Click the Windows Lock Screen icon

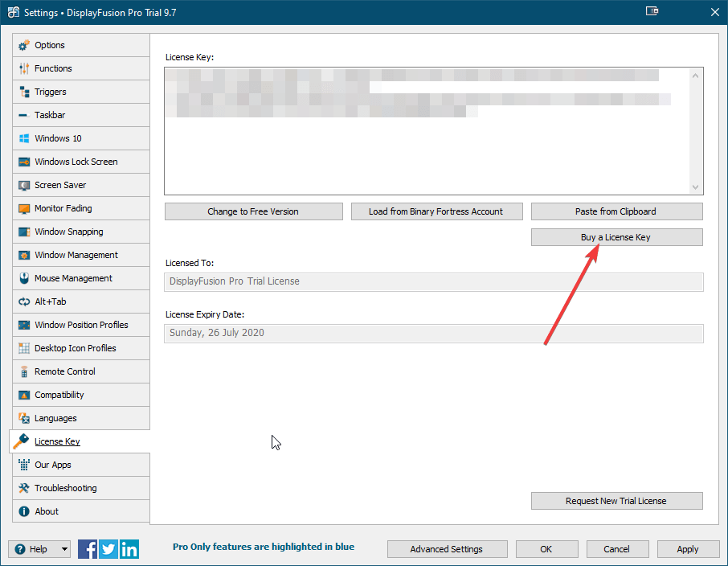24,162
